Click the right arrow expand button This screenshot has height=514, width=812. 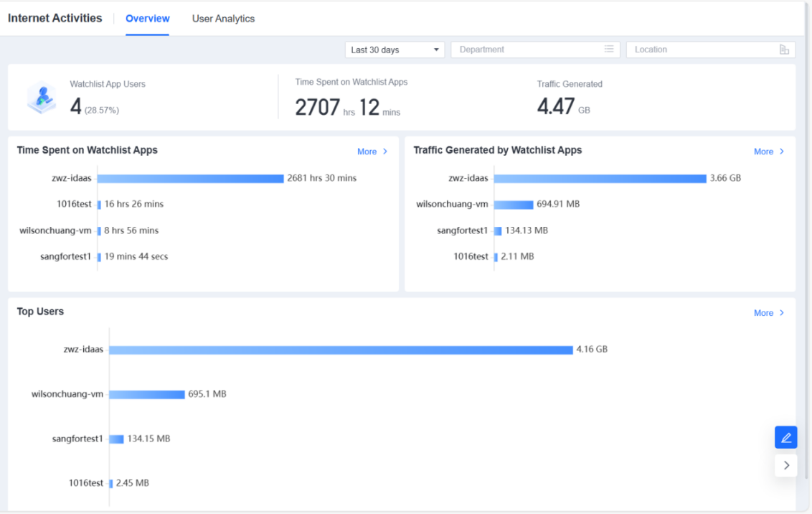785,465
